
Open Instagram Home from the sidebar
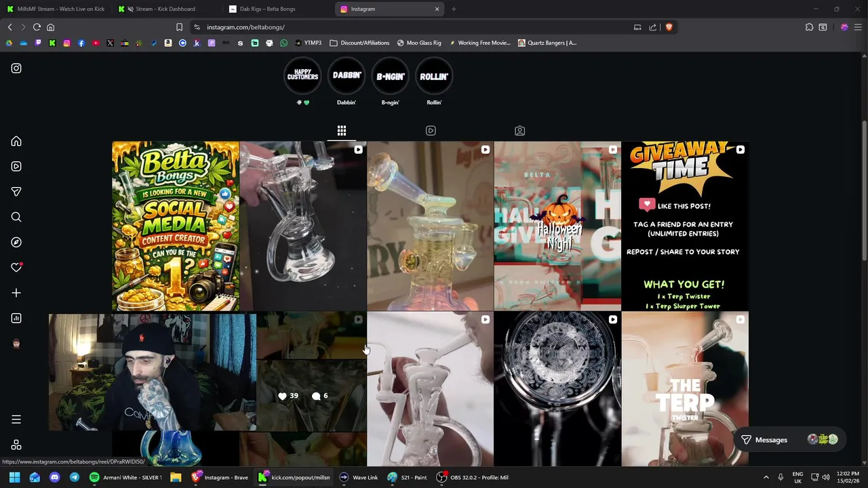click(x=16, y=141)
